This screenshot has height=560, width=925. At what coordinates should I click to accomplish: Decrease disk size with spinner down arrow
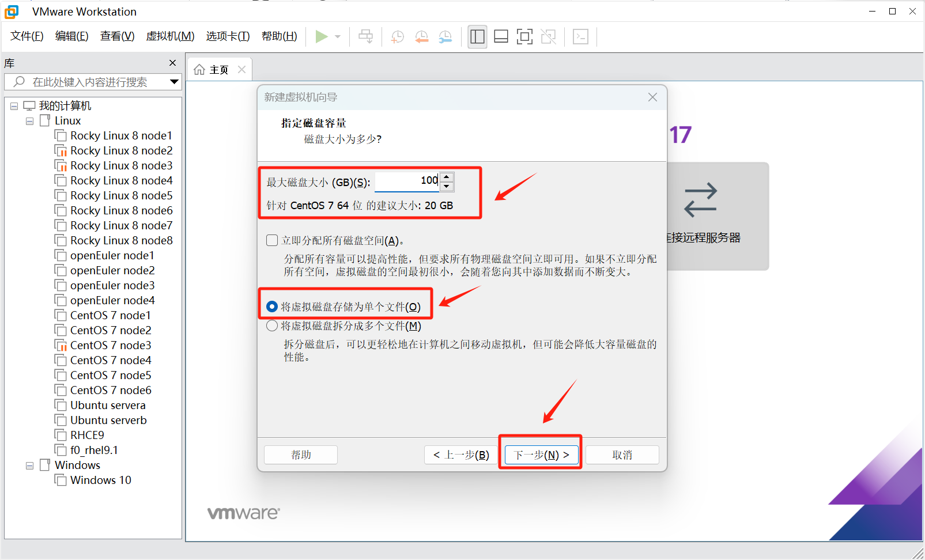[447, 186]
